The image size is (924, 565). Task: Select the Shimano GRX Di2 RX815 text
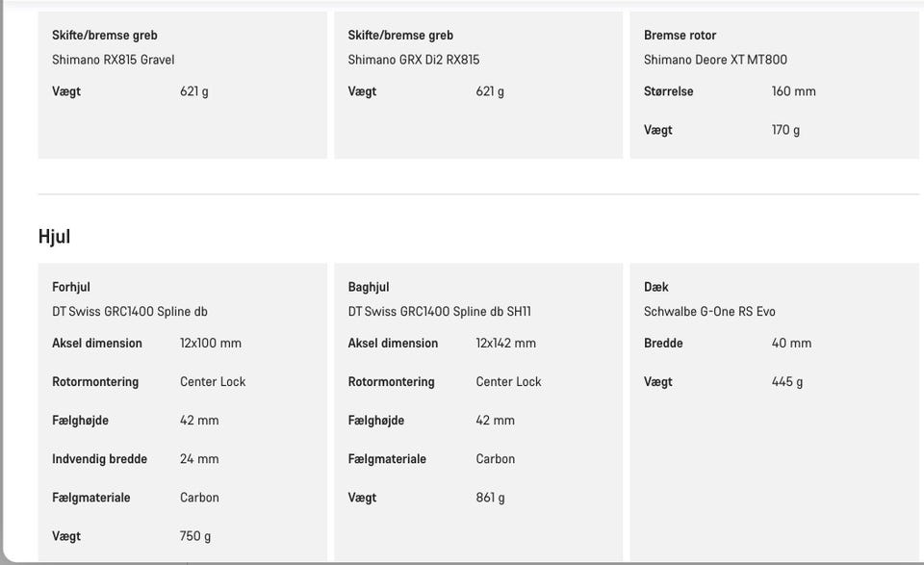click(413, 60)
